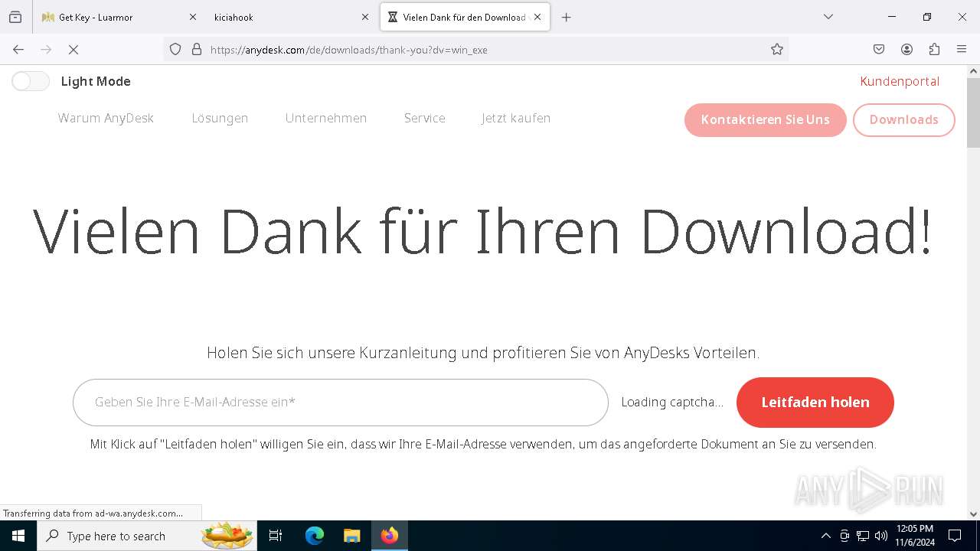Open network status tray icon
The width and height of the screenshot is (980, 551).
point(863,536)
